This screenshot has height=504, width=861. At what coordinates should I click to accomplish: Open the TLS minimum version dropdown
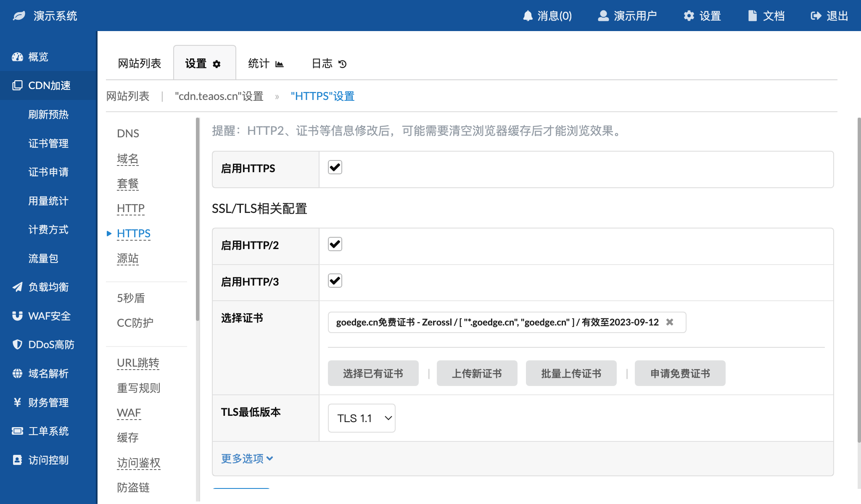coord(362,418)
